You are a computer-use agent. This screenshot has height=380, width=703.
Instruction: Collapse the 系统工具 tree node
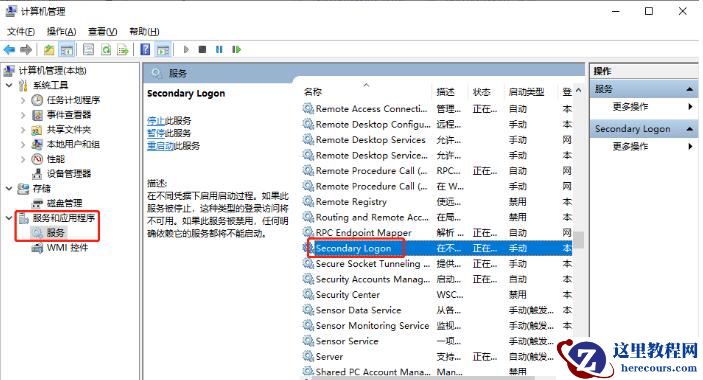click(9, 85)
